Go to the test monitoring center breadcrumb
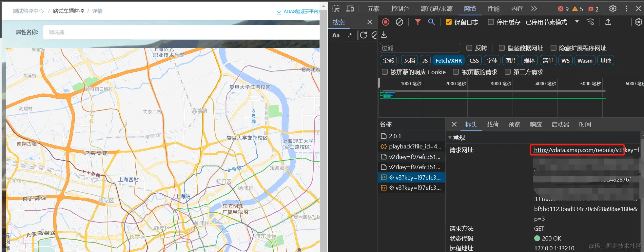Screen dimensions: 644x252 click(28, 11)
